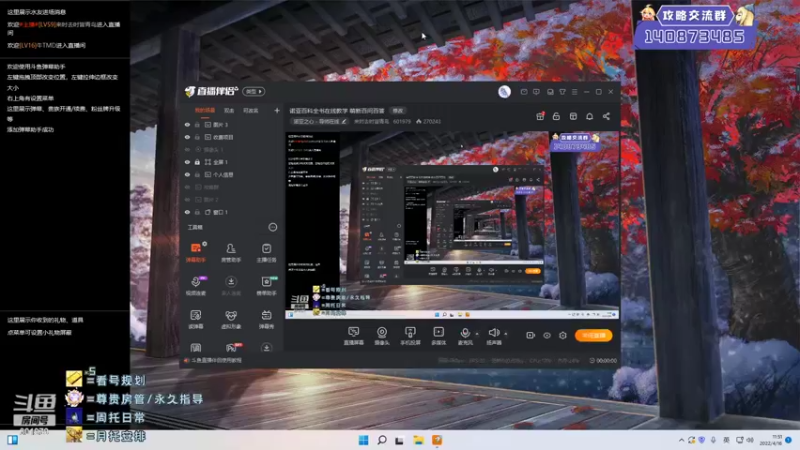800x450 pixels.
Task: Open the tutorial link in bottom-left status bar
Action: pyautogui.click(x=213, y=360)
